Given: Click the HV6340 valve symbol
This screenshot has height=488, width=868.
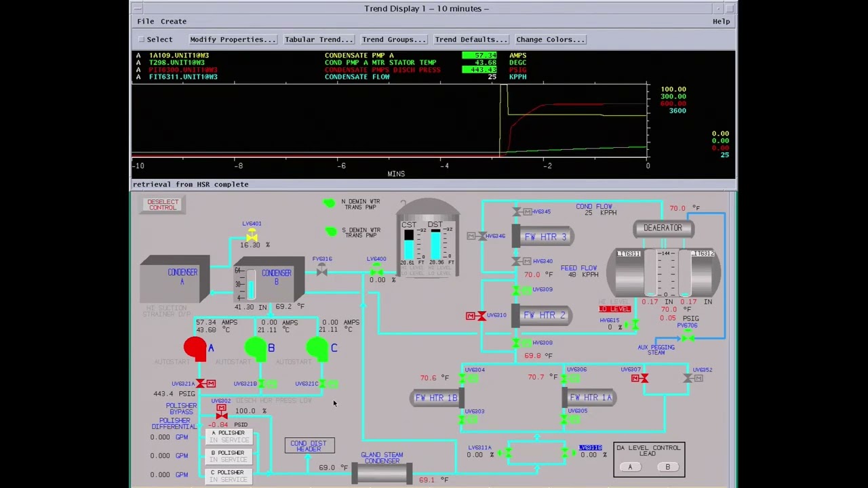Looking at the screenshot, I should 520,261.
